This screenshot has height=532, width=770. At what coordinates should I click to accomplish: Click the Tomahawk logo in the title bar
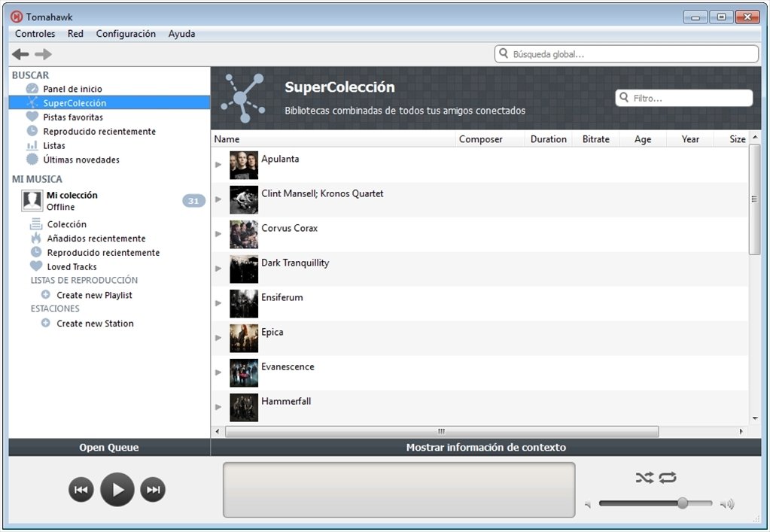(17, 17)
